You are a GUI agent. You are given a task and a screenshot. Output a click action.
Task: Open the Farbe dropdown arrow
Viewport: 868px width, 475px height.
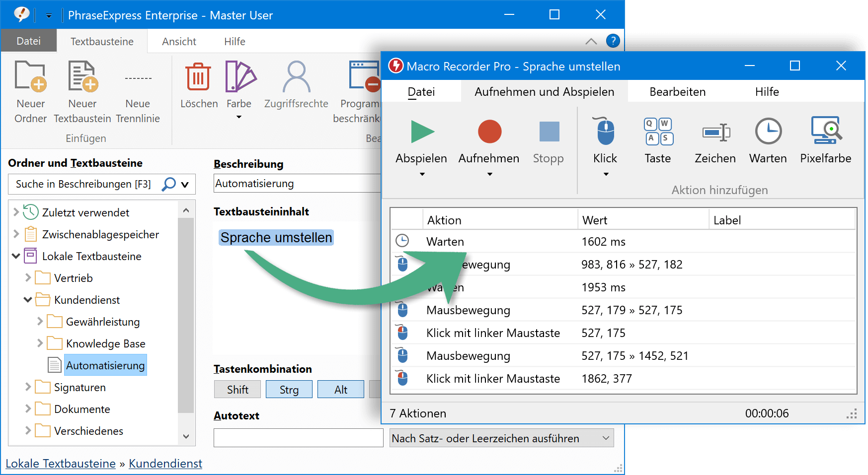coord(239,117)
